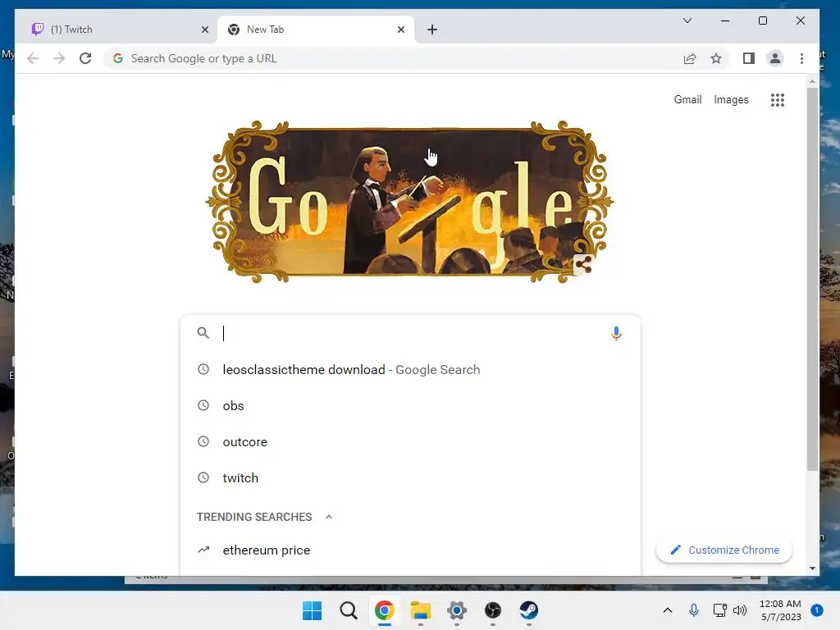Click history clock icon beside obs

[x=203, y=405]
